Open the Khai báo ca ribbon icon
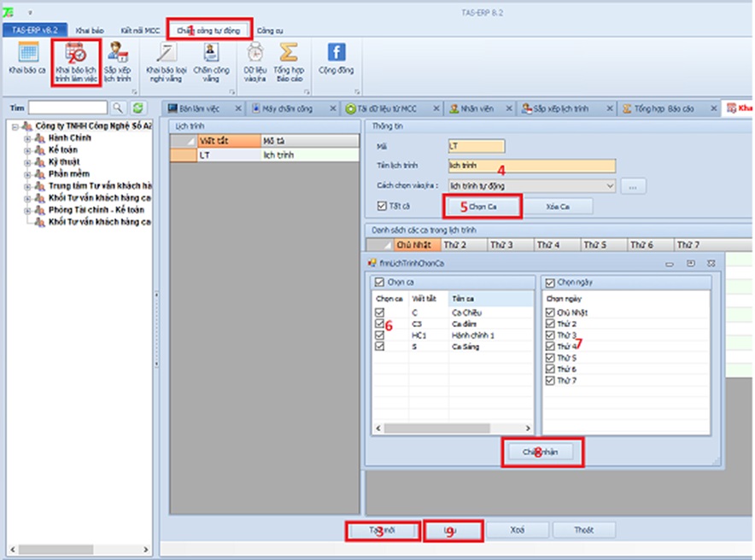The width and height of the screenshot is (755, 560). (27, 54)
